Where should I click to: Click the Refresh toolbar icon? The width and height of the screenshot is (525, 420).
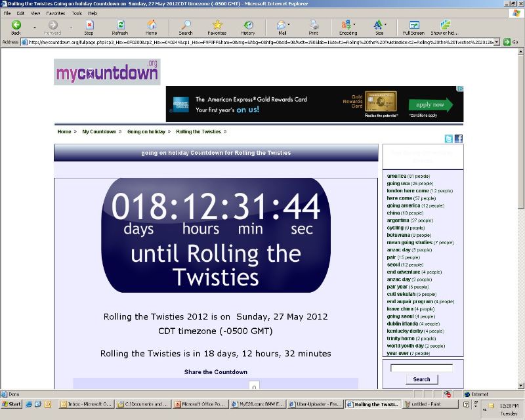pyautogui.click(x=120, y=25)
